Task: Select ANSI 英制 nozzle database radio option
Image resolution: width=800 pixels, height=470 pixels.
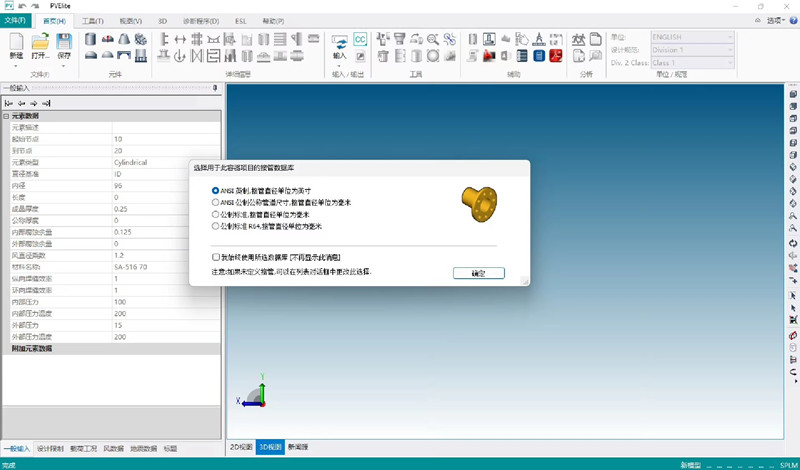Action: [215, 190]
